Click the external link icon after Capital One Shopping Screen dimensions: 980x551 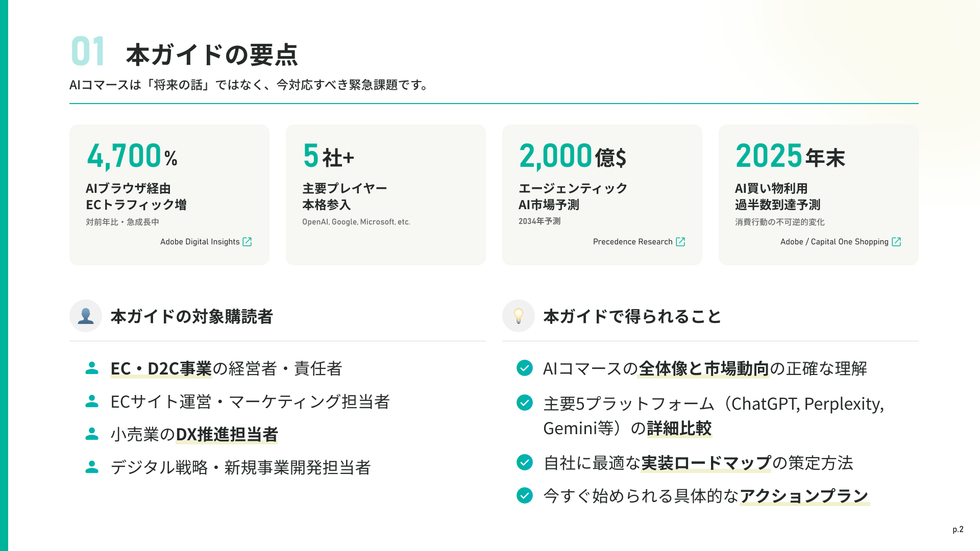pyautogui.click(x=896, y=242)
